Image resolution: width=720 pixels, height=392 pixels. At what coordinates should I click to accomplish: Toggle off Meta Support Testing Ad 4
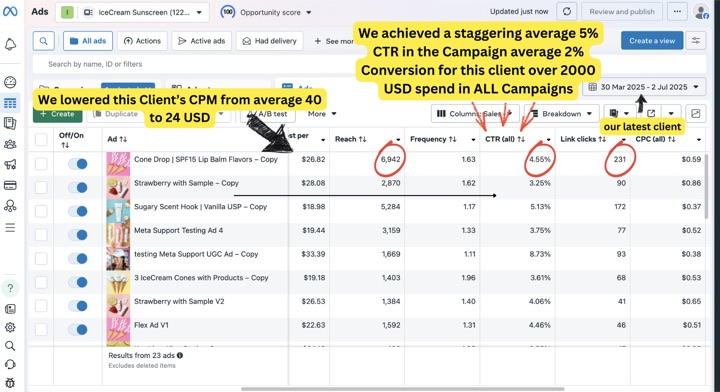[x=78, y=235]
